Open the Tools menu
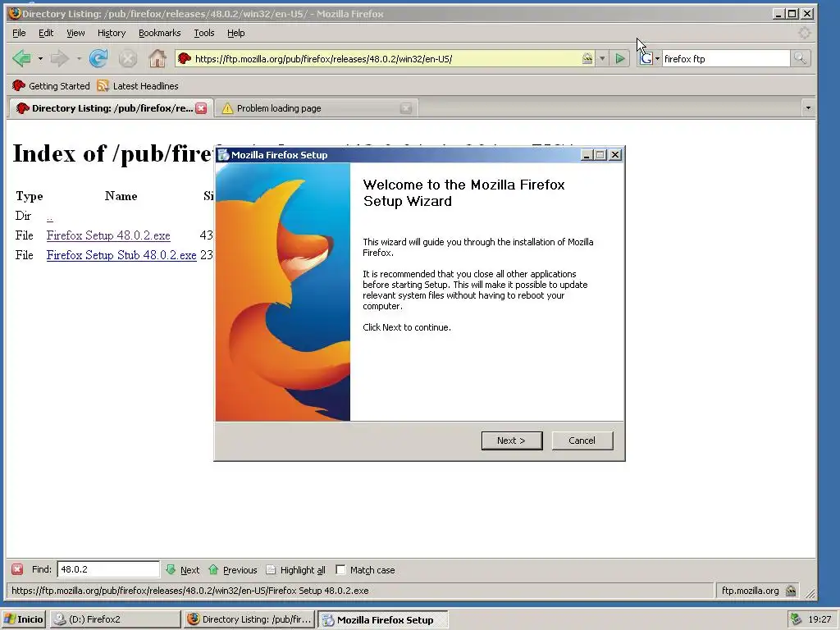The image size is (840, 630). pos(204,33)
